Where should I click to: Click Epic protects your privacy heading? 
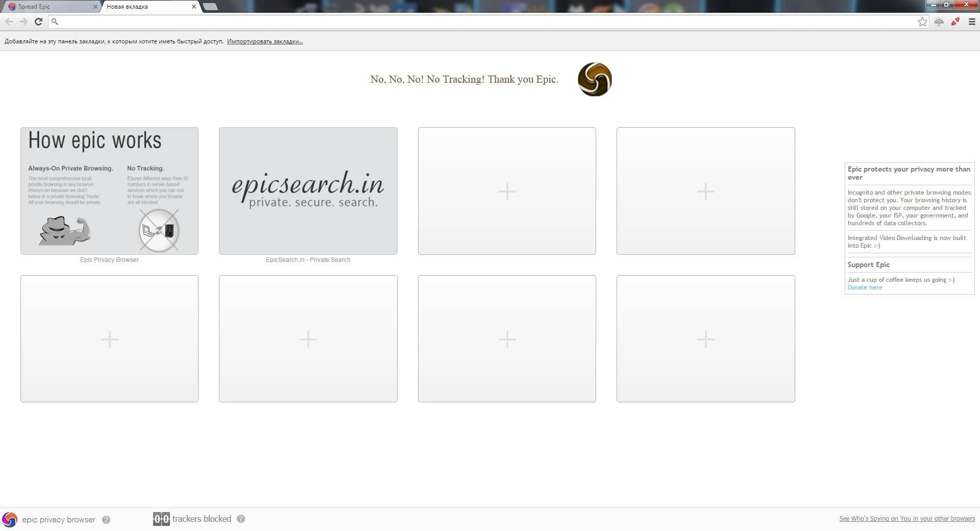coord(909,173)
